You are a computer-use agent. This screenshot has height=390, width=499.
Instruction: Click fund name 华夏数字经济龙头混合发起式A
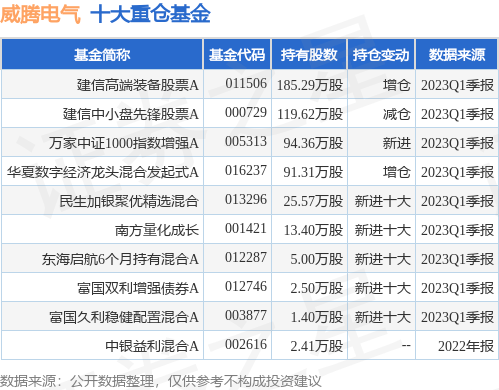point(103,172)
